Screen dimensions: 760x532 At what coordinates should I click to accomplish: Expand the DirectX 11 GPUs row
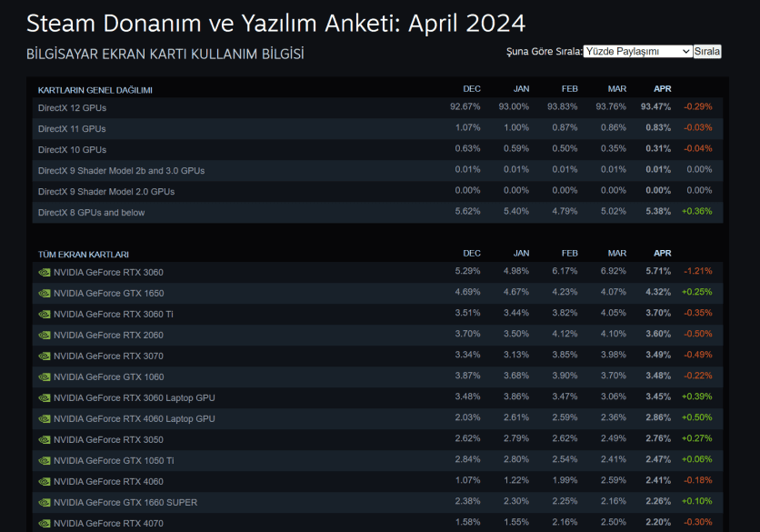coord(72,128)
